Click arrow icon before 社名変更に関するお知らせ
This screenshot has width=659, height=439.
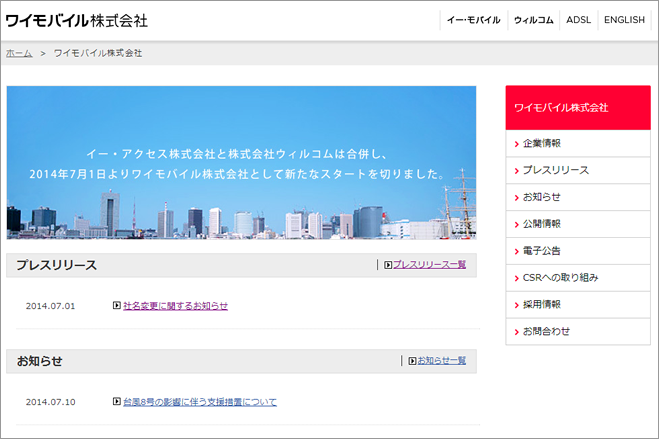tap(117, 305)
